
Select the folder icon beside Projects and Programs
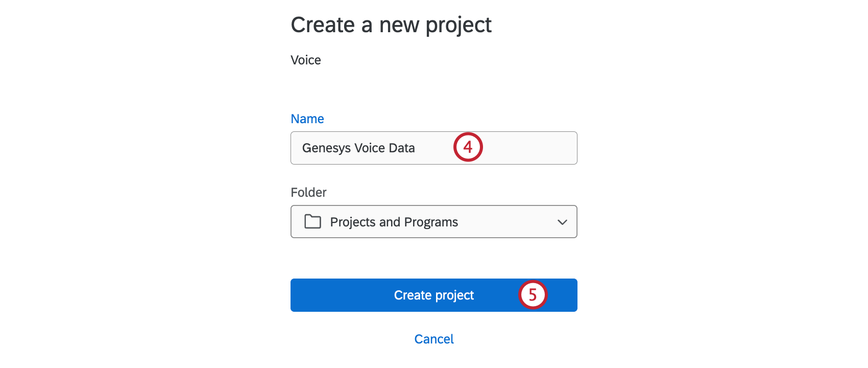[x=312, y=222]
